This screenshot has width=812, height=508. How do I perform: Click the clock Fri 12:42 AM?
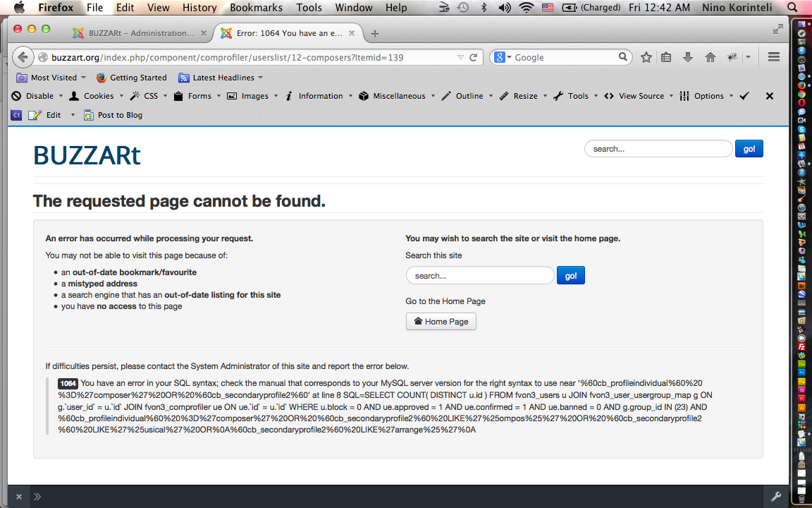pyautogui.click(x=659, y=7)
